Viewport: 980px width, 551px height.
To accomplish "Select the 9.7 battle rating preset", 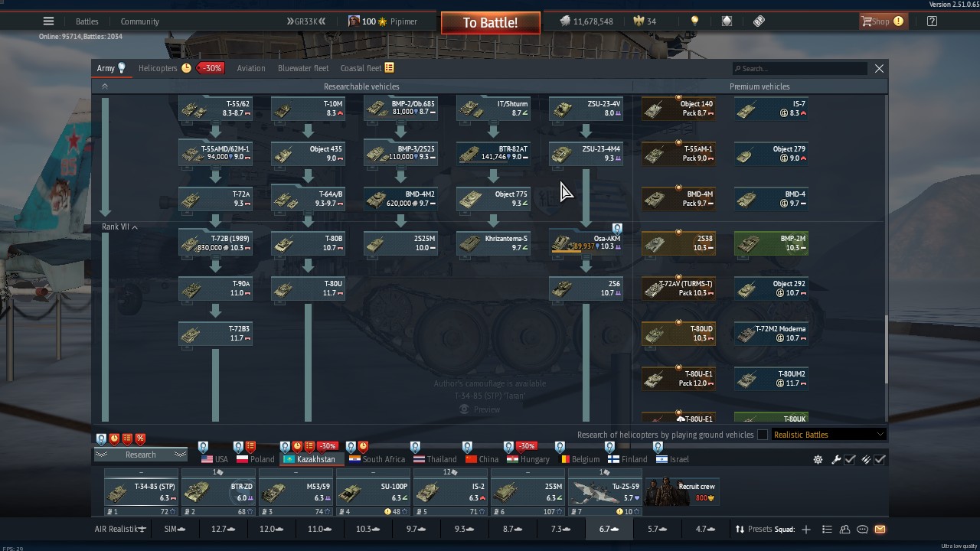I will [x=416, y=529].
